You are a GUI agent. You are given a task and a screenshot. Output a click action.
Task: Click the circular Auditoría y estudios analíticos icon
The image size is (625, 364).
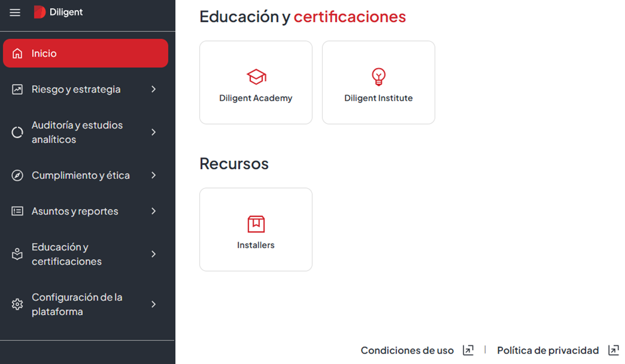(17, 132)
